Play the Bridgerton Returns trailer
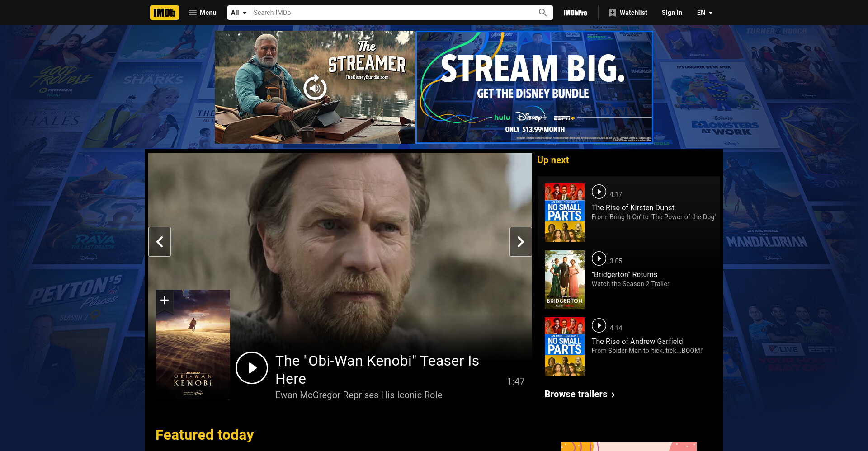 599,258
